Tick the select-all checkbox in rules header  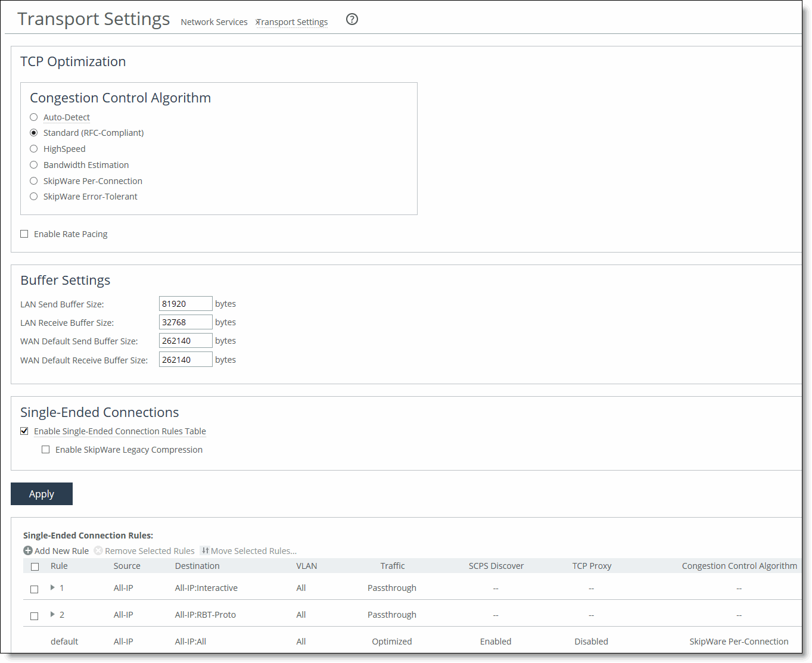coord(35,566)
